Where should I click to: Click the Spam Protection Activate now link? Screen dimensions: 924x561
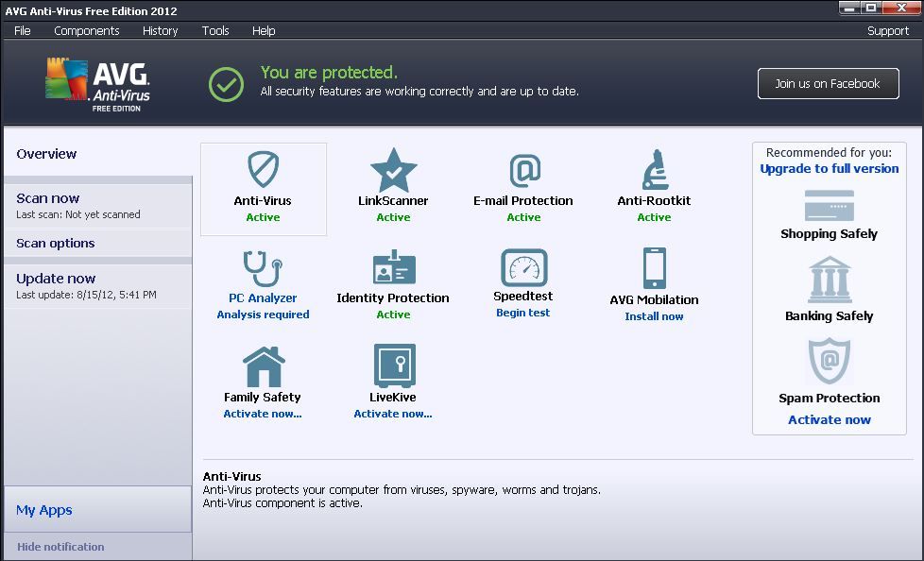[x=830, y=419]
